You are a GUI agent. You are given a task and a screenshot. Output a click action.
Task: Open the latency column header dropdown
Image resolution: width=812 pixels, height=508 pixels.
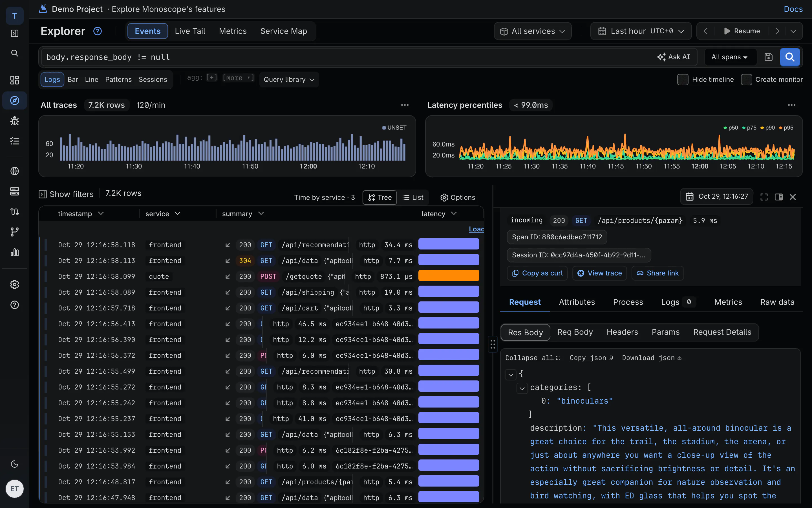coord(454,214)
